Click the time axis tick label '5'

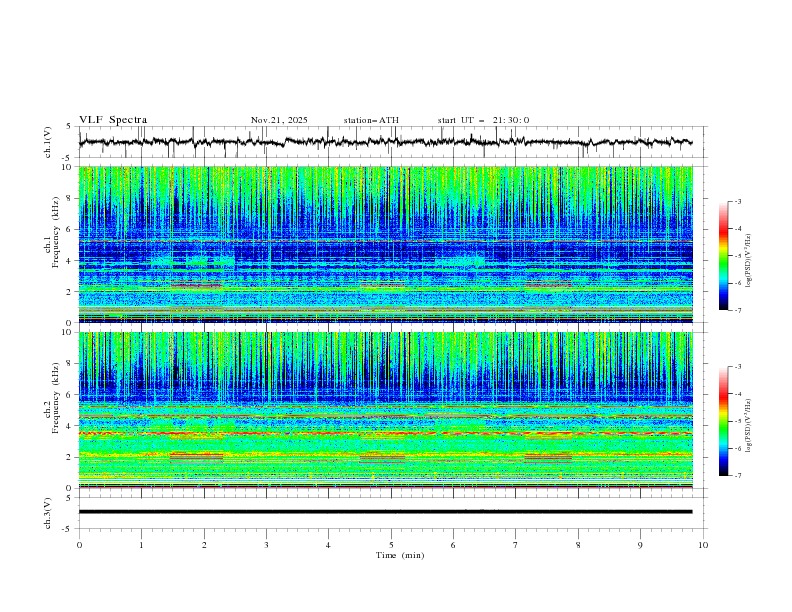tap(391, 545)
